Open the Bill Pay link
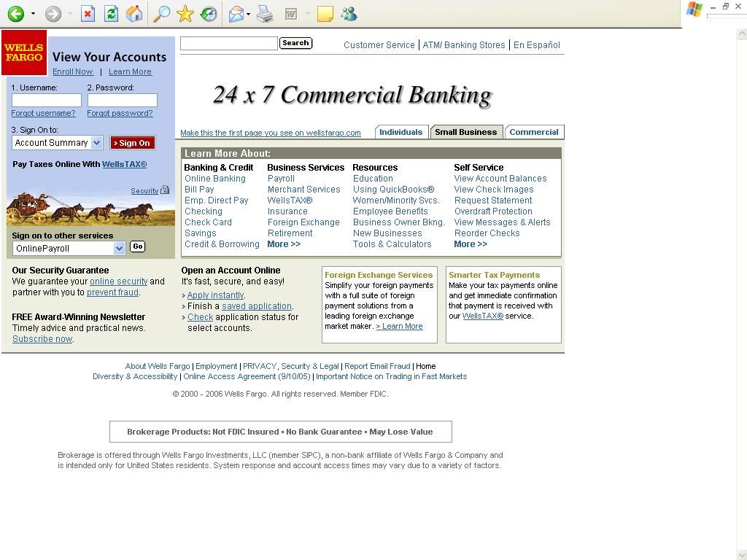 (199, 189)
